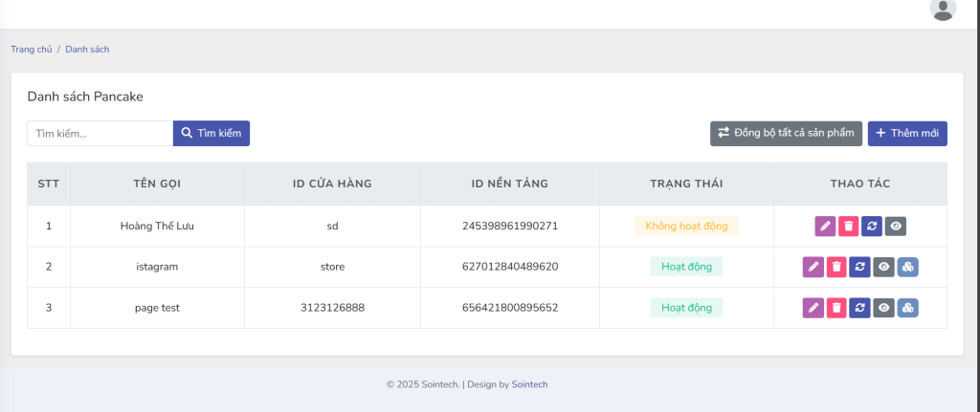The height and width of the screenshot is (412, 980).
Task: Sync the istagram store
Action: pos(859,267)
